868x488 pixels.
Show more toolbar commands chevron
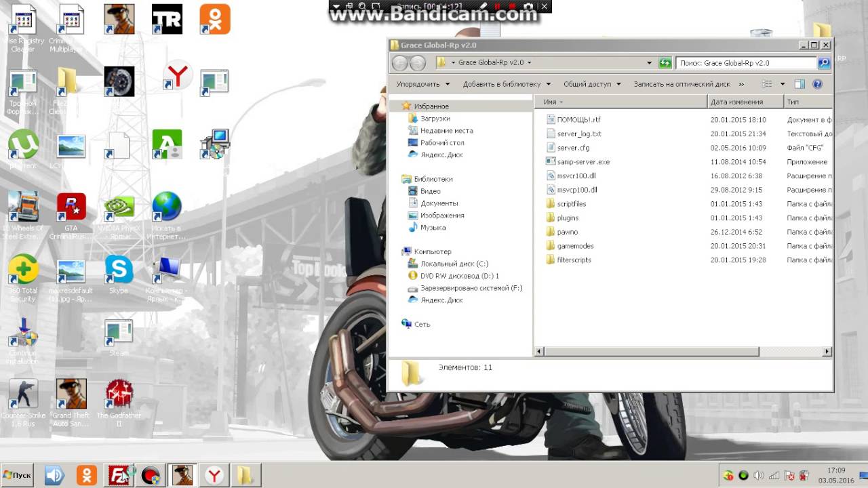[741, 84]
